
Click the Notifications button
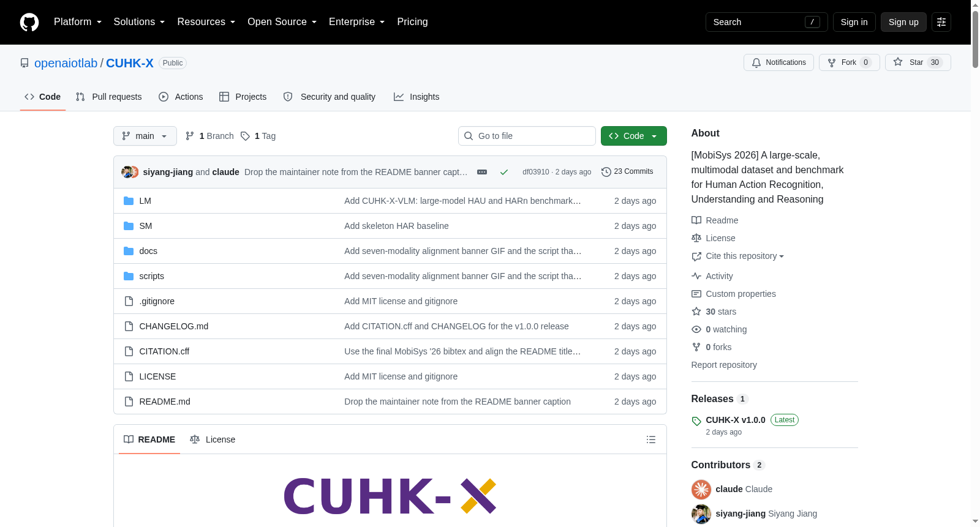778,62
